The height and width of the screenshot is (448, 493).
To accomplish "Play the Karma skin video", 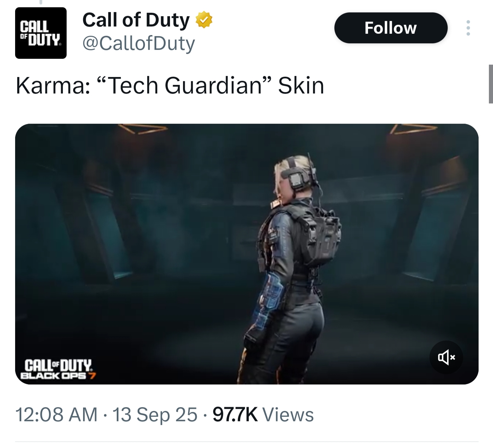I will [x=246, y=254].
